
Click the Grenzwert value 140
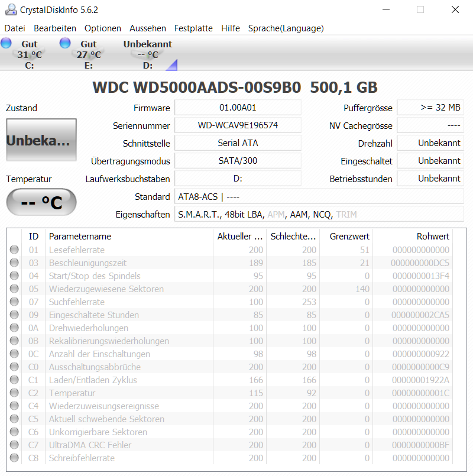click(x=362, y=289)
